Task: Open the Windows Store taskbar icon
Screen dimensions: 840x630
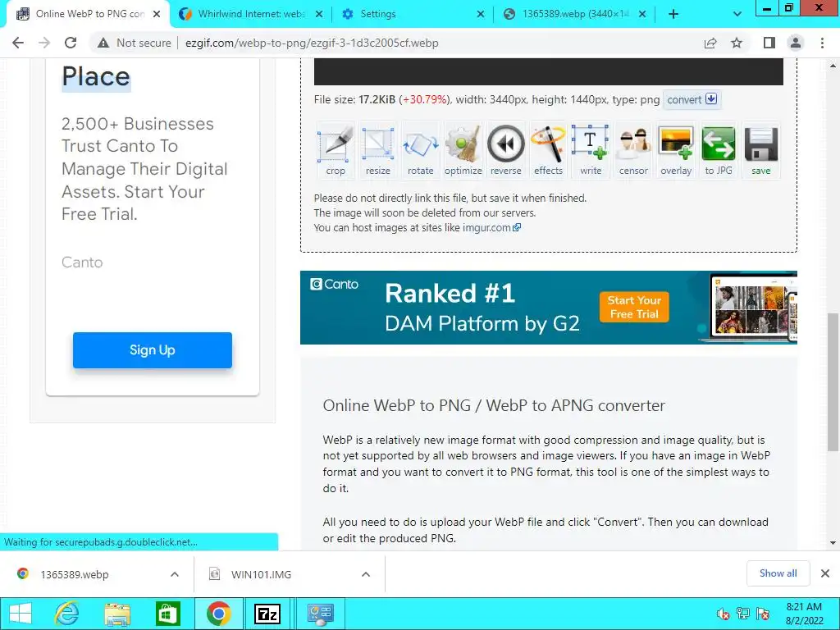Action: (167, 614)
